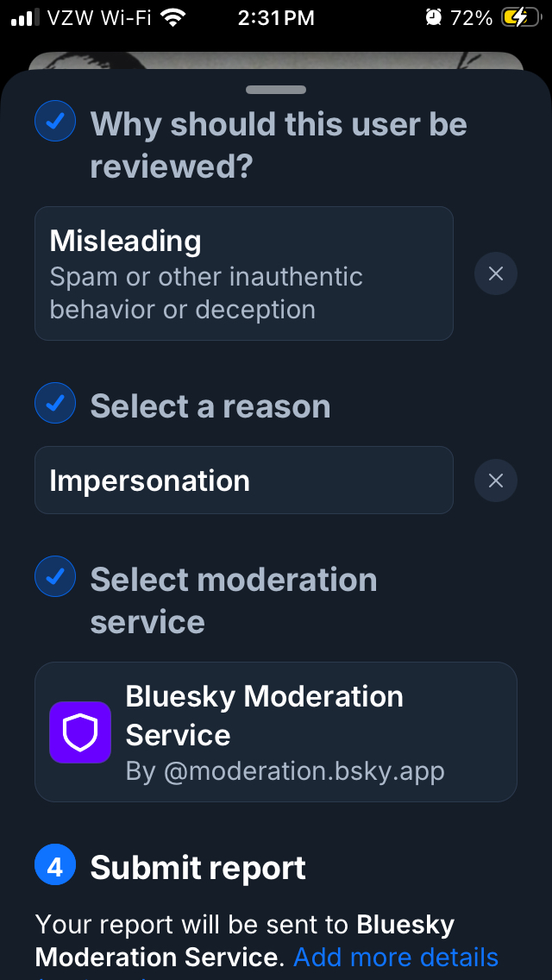Screen dimensions: 552x980
Task: Tap the step 4 number badge
Action: pos(55,866)
